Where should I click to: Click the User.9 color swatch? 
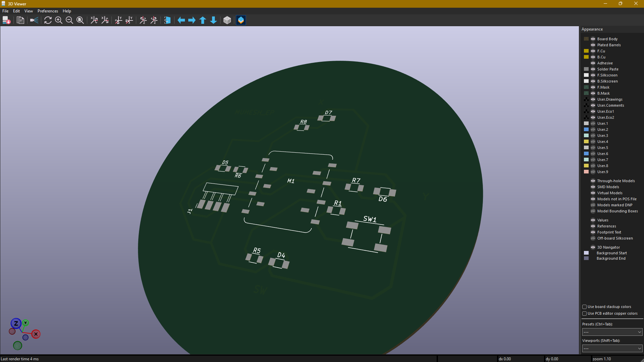(586, 172)
